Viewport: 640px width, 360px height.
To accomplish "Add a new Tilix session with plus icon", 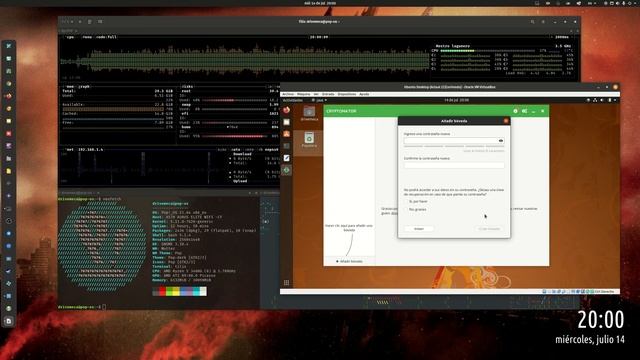I will [x=80, y=22].
